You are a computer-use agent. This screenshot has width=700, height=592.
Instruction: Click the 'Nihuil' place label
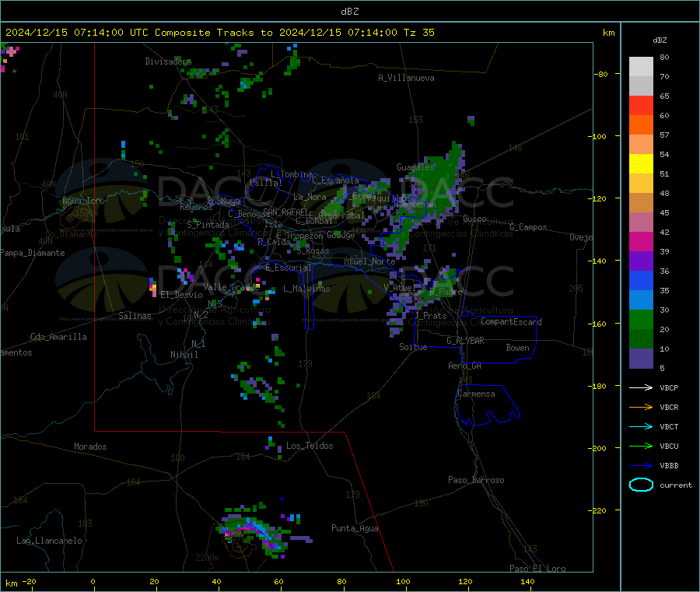pyautogui.click(x=184, y=355)
